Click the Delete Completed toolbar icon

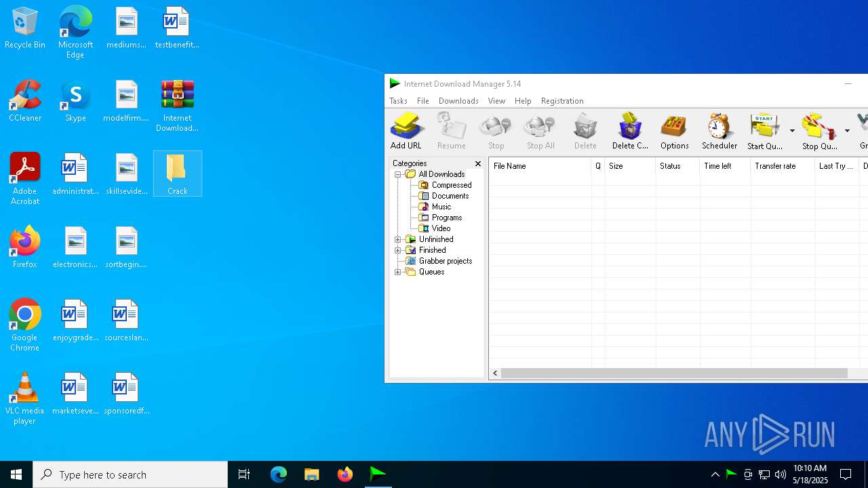630,131
